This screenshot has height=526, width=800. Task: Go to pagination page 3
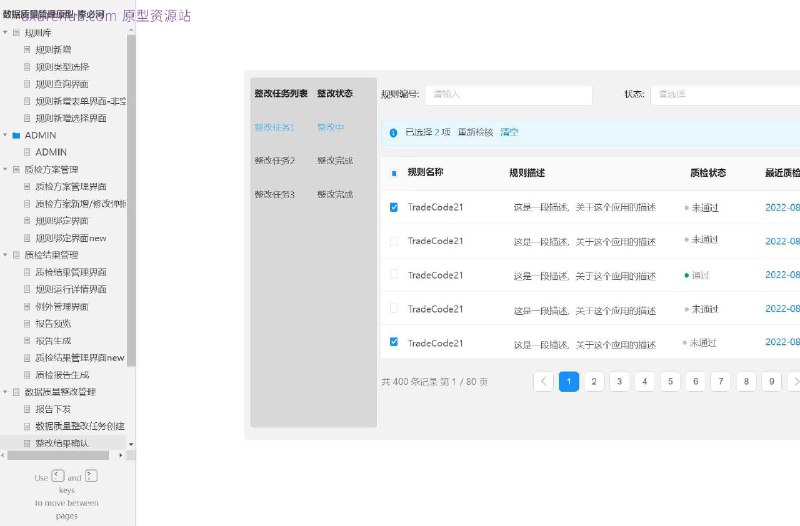click(619, 382)
